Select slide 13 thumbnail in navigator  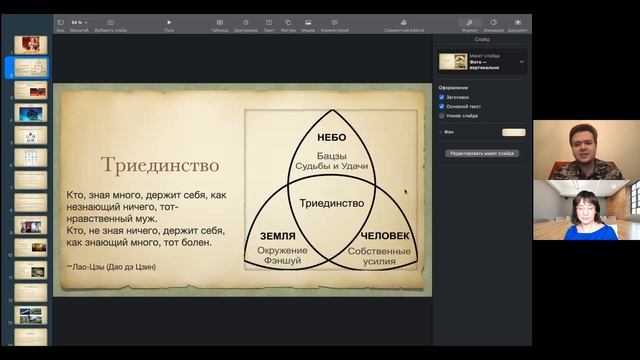(x=31, y=316)
